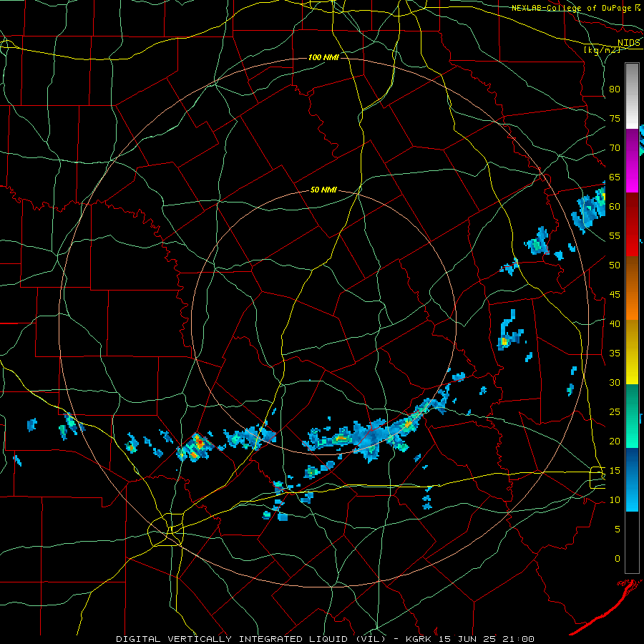Pick the orange-brown legend segment near 45
Screen dimensions: 644x644
point(632,288)
